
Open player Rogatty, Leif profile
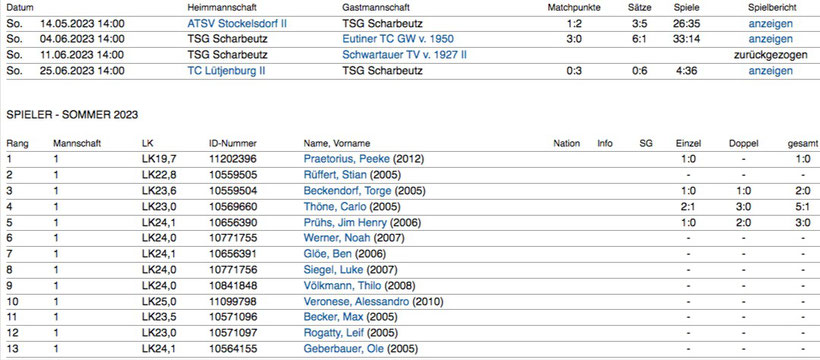[333, 333]
